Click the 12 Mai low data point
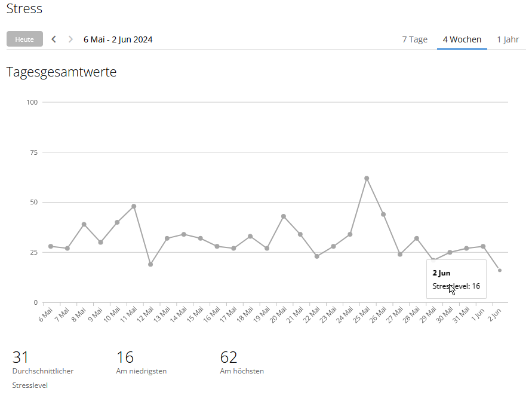Viewport: 532px width, 401px height. click(150, 264)
